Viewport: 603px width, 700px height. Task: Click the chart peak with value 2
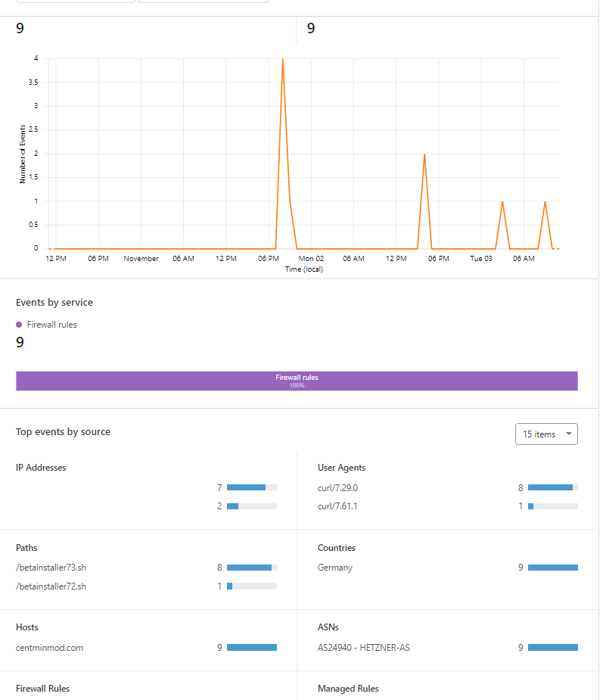[424, 154]
